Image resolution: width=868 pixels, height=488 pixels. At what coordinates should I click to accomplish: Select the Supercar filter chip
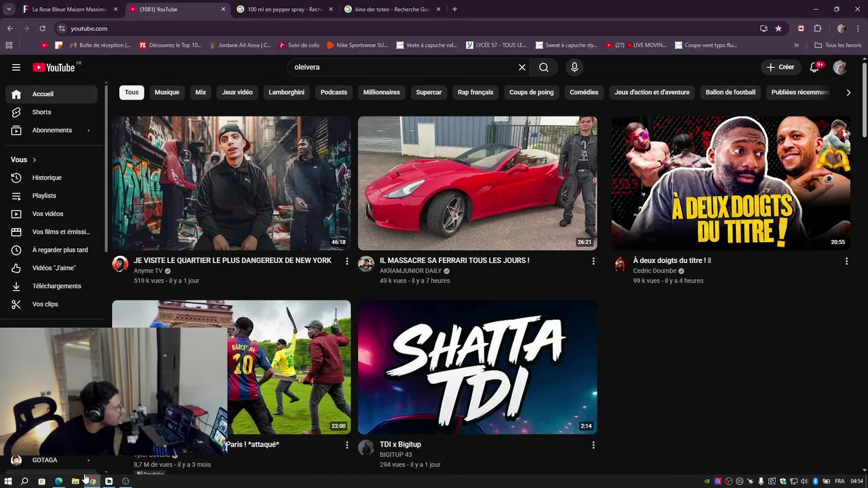coord(429,92)
